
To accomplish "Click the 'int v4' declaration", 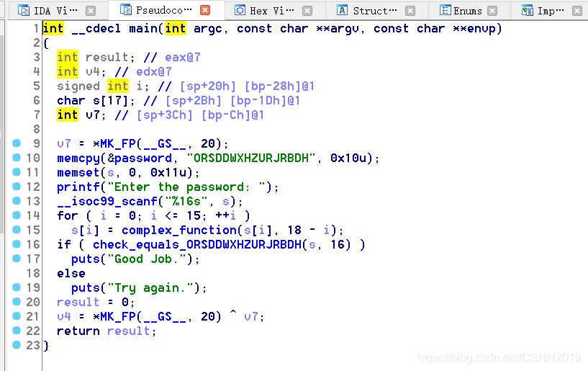I will click(x=81, y=72).
